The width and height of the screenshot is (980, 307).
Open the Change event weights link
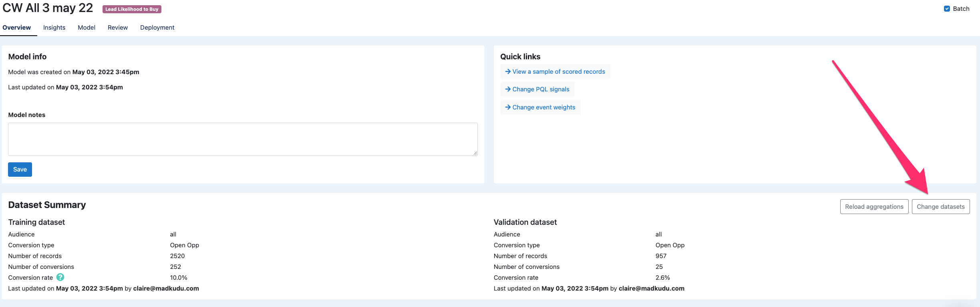click(x=543, y=107)
